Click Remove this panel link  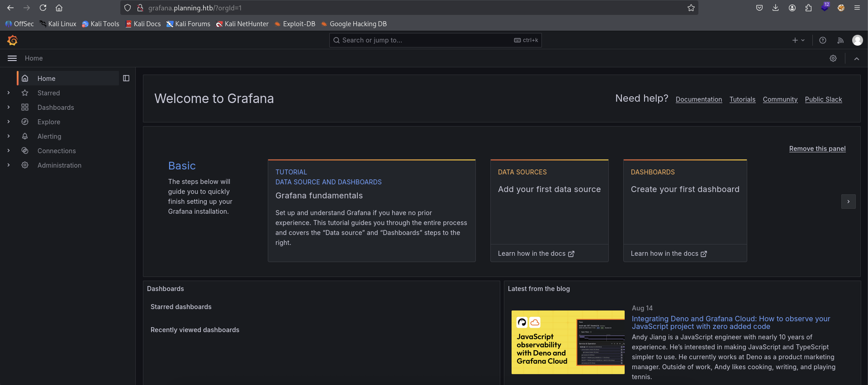[817, 149]
